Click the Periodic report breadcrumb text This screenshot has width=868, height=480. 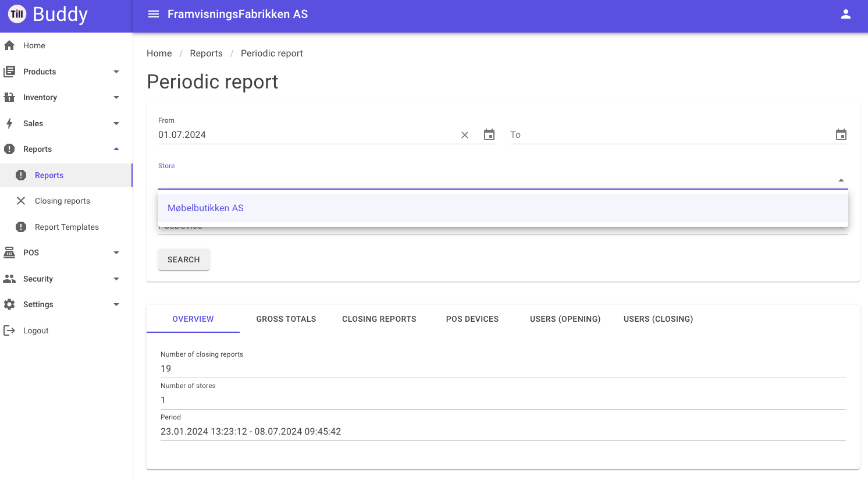[272, 53]
